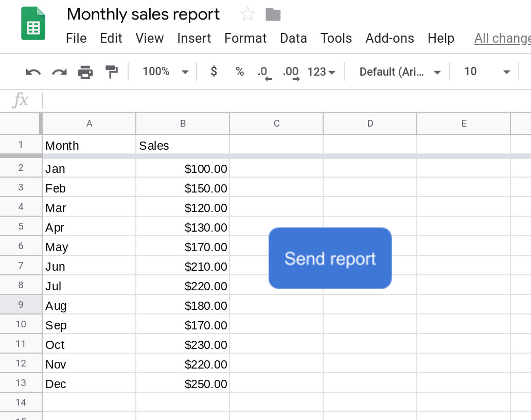Select column D header
The image size is (531, 420).
(x=370, y=124)
